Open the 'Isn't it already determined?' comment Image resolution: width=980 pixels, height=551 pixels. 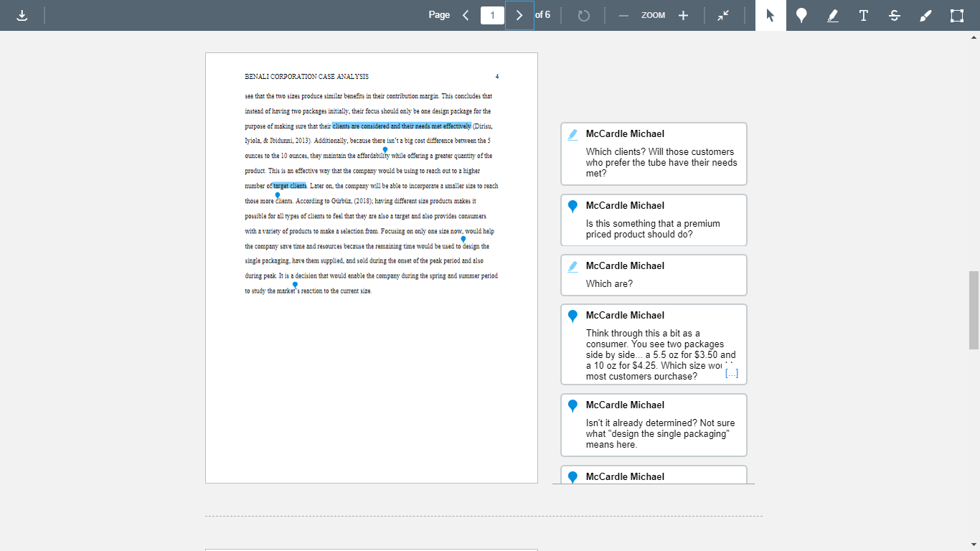click(x=654, y=425)
